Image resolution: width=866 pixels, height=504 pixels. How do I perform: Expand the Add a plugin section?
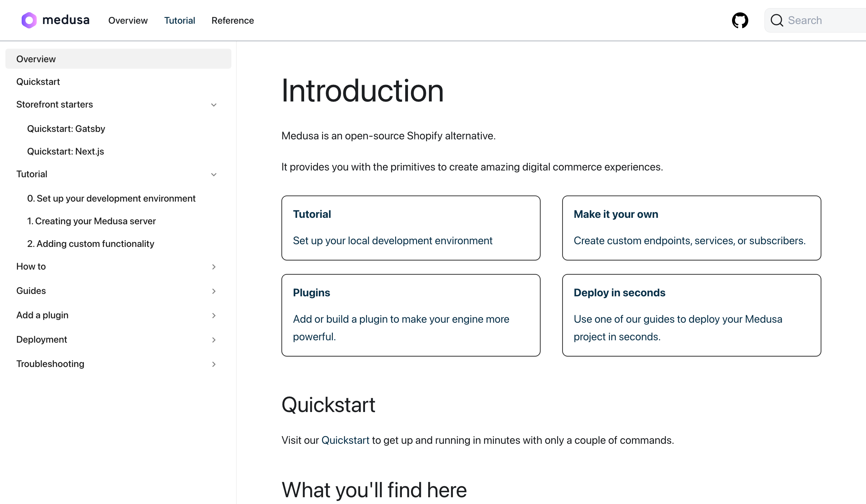[x=214, y=316]
